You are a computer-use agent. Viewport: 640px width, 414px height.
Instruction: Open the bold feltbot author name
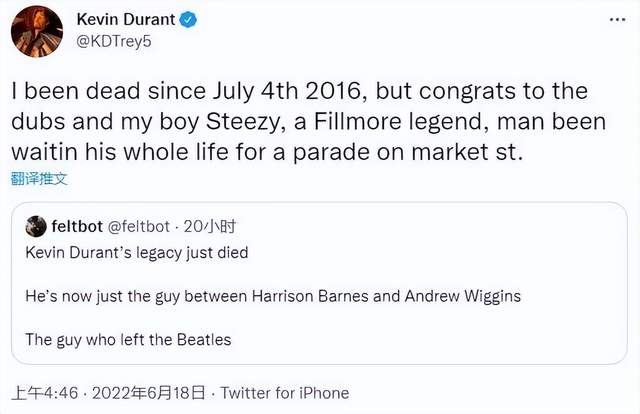point(78,226)
